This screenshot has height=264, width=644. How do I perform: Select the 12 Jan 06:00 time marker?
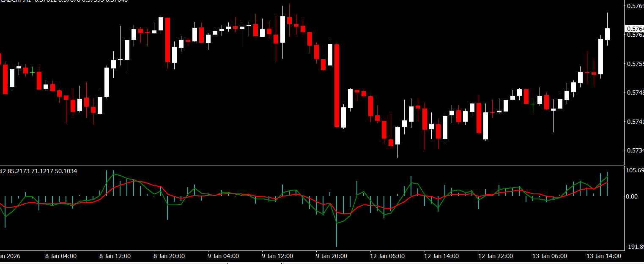pyautogui.click(x=387, y=256)
